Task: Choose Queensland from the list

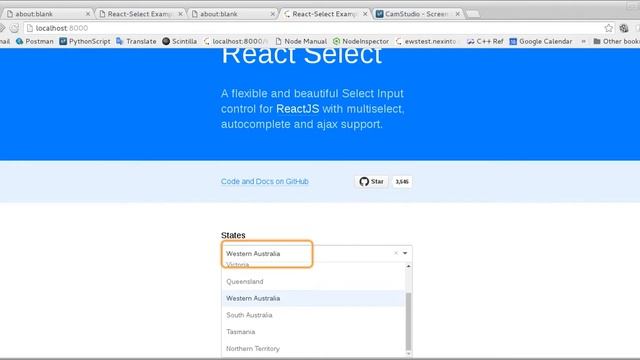Action: click(313, 282)
